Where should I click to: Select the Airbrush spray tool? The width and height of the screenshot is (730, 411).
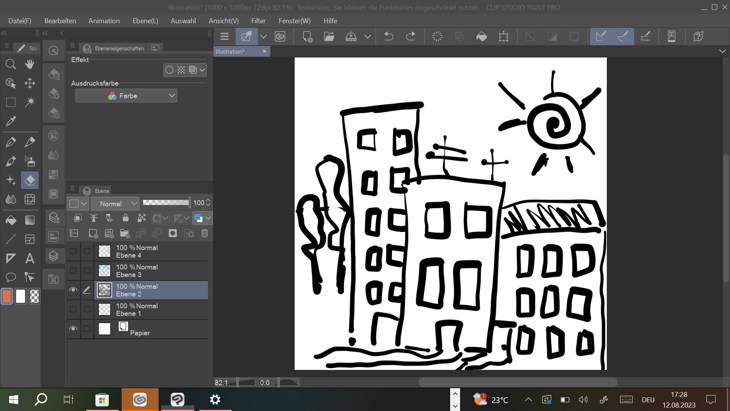pos(30,161)
